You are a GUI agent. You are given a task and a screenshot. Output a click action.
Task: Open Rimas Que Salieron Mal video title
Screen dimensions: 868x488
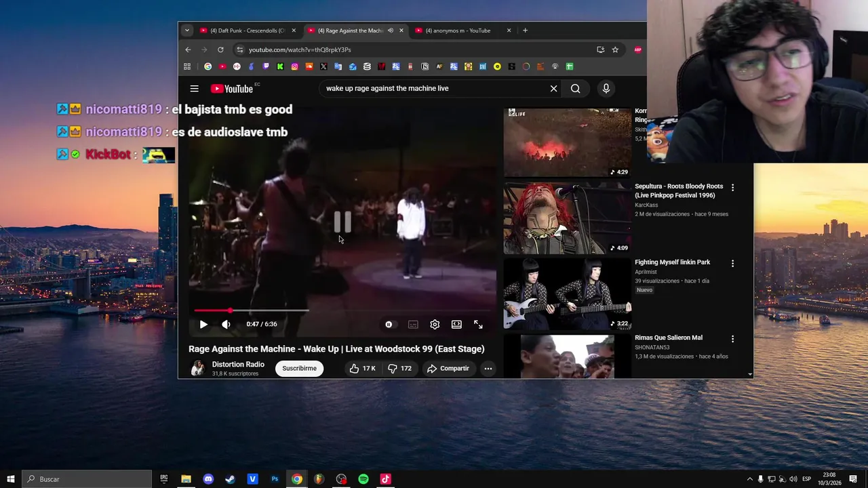pyautogui.click(x=669, y=338)
